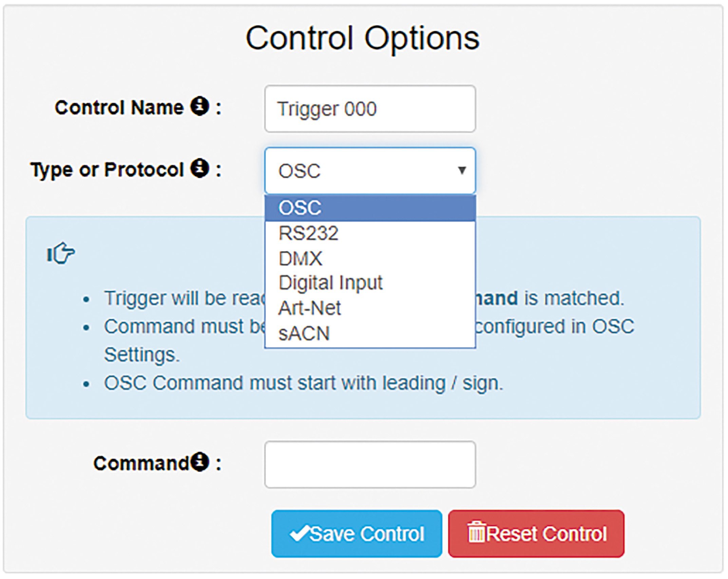The image size is (728, 579).
Task: Click the blue OSC hint info panel
Action: 363,318
